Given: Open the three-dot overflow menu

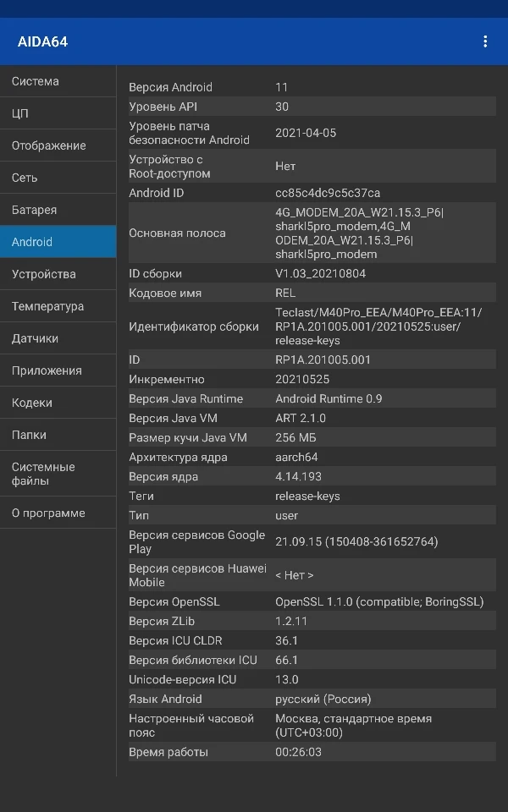Looking at the screenshot, I should pos(485,41).
